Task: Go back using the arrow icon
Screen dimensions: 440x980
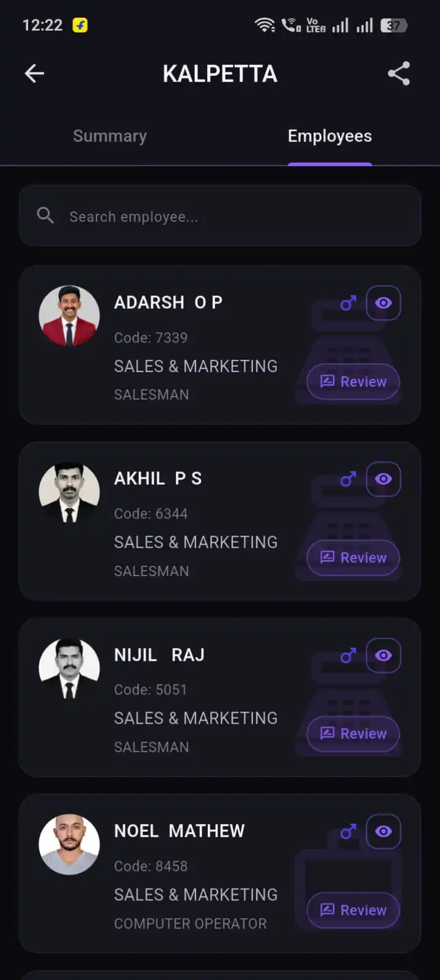Action: (x=34, y=74)
